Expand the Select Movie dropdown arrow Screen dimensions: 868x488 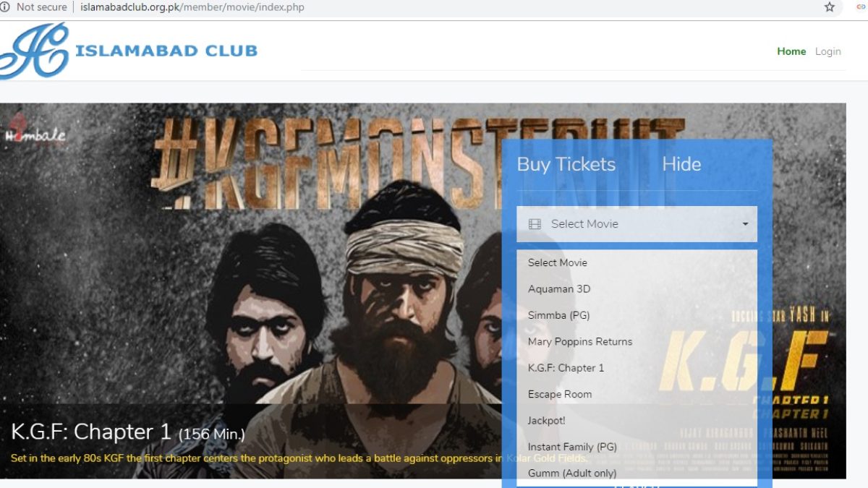click(x=745, y=224)
